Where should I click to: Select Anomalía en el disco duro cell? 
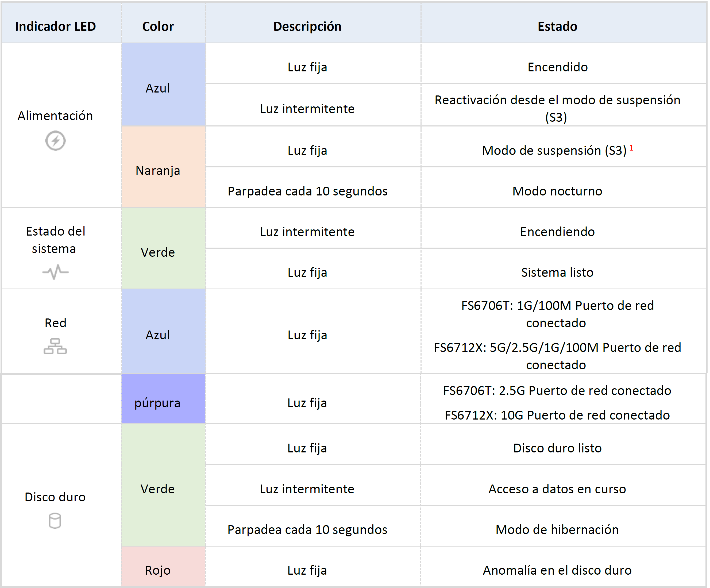coord(557,570)
